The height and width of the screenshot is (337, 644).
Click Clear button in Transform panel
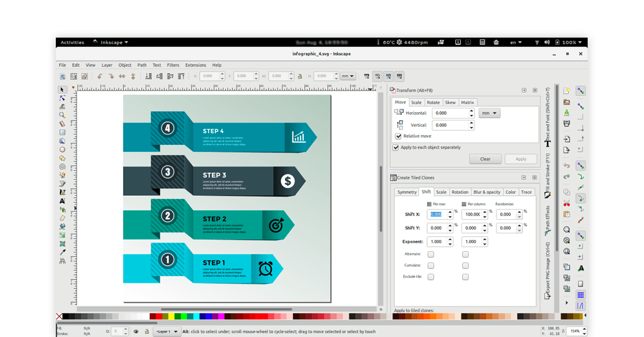pyautogui.click(x=485, y=159)
